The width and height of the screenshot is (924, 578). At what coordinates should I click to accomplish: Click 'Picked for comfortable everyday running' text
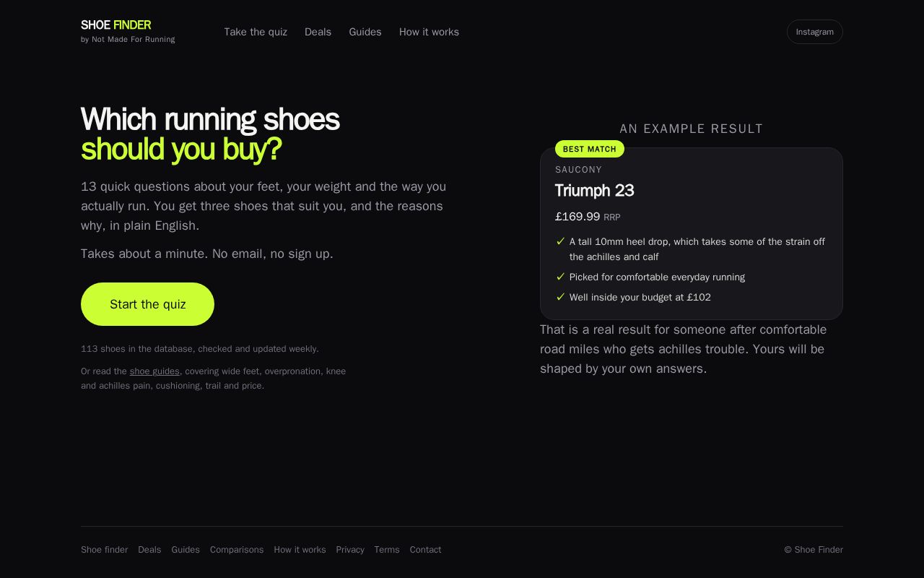pyautogui.click(x=657, y=277)
